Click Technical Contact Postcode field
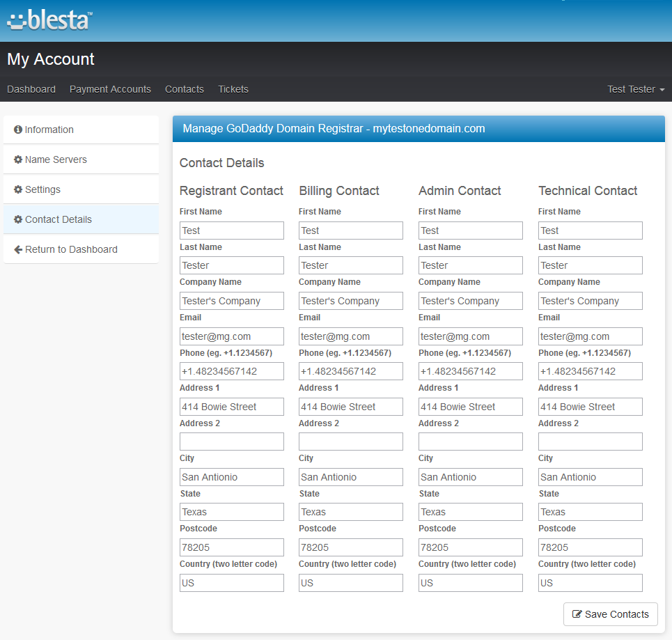This screenshot has width=672, height=640. click(x=591, y=547)
